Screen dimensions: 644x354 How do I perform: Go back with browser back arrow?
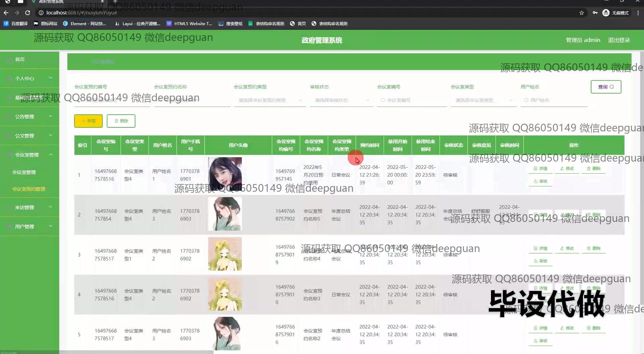(6, 13)
